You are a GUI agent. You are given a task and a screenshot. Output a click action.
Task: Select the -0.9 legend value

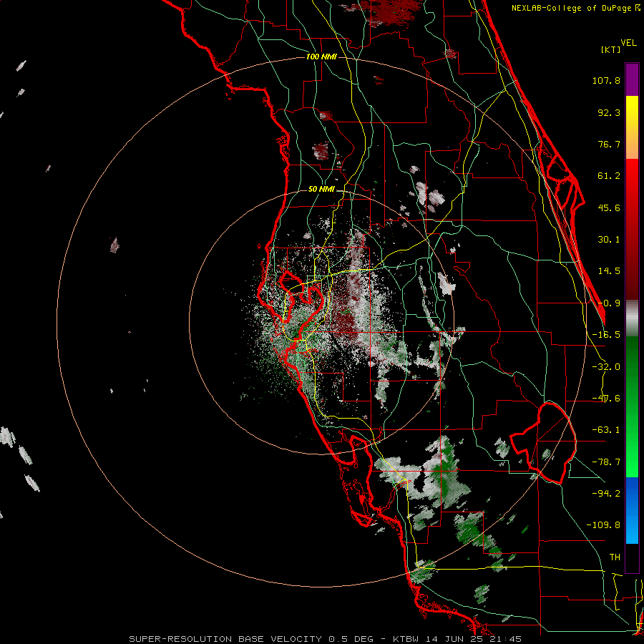(x=609, y=303)
